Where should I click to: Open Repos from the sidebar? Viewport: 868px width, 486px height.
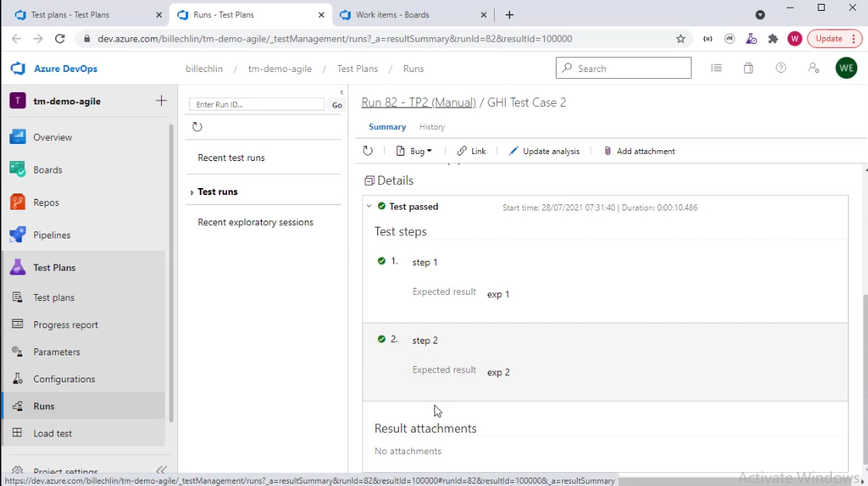46,202
